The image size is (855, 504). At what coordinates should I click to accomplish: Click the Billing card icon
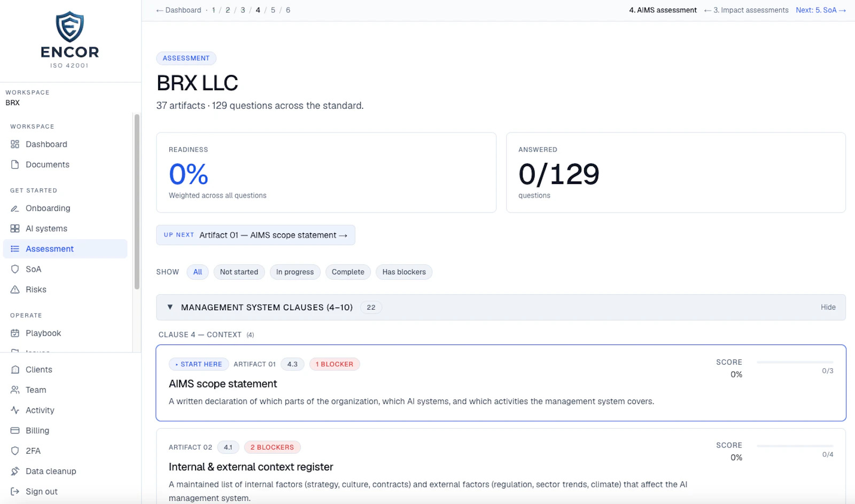point(15,430)
